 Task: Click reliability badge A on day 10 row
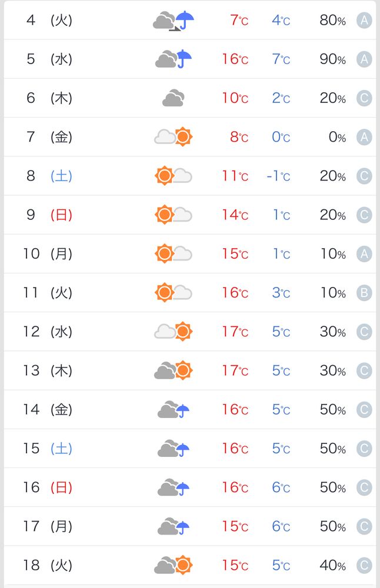point(364,254)
